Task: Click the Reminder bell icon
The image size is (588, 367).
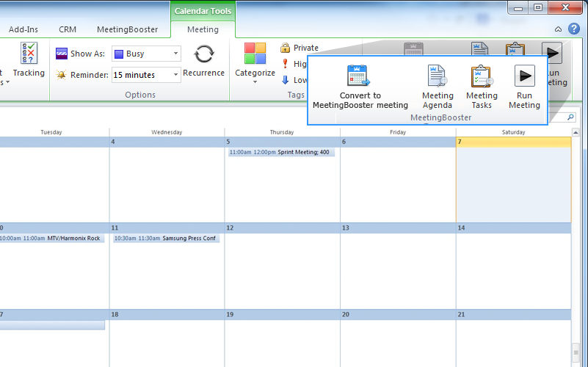Action: [x=61, y=75]
